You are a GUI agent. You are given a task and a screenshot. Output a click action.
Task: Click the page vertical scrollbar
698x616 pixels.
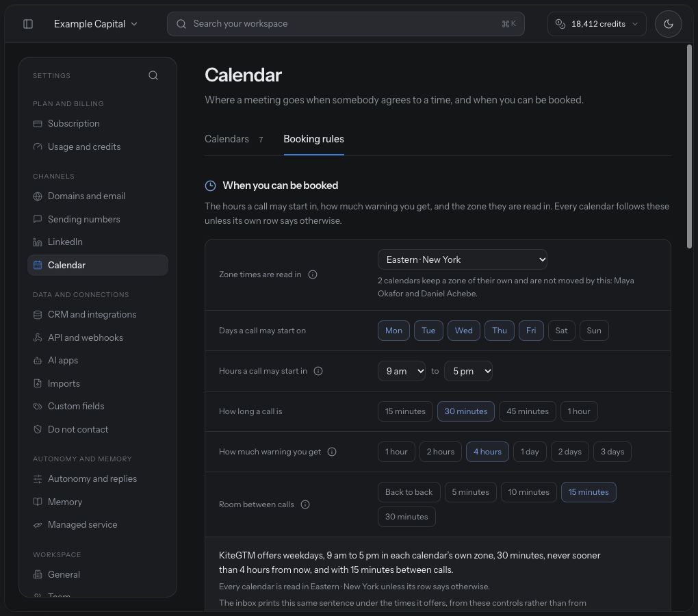point(689,146)
